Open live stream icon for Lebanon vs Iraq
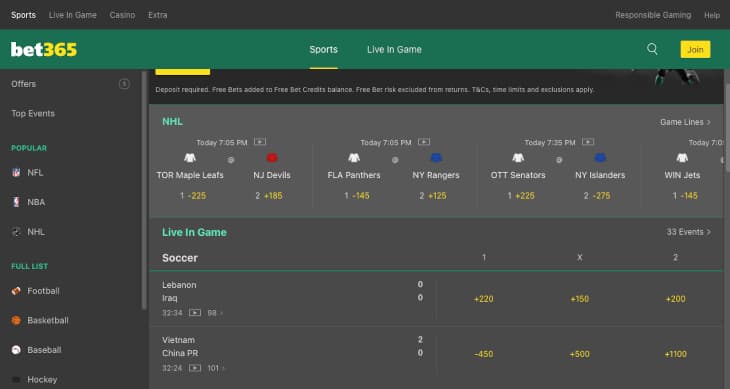 [x=195, y=313]
